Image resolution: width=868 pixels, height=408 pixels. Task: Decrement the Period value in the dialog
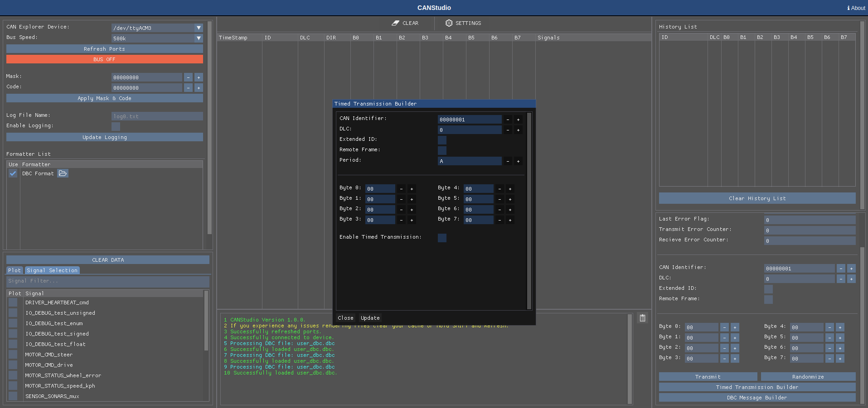pyautogui.click(x=508, y=161)
